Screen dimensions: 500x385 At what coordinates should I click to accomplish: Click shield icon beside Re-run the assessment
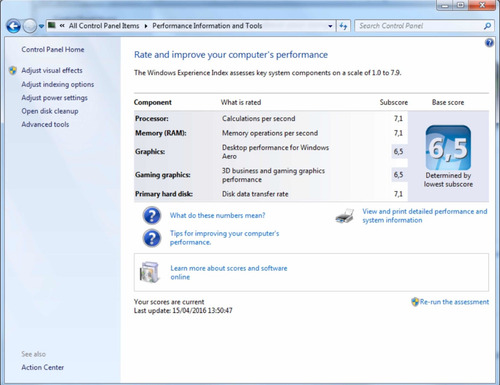tap(415, 302)
